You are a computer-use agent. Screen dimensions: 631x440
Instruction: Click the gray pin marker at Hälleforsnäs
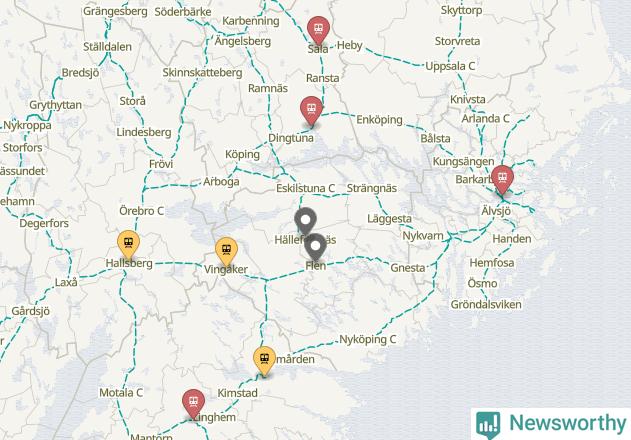[305, 221]
